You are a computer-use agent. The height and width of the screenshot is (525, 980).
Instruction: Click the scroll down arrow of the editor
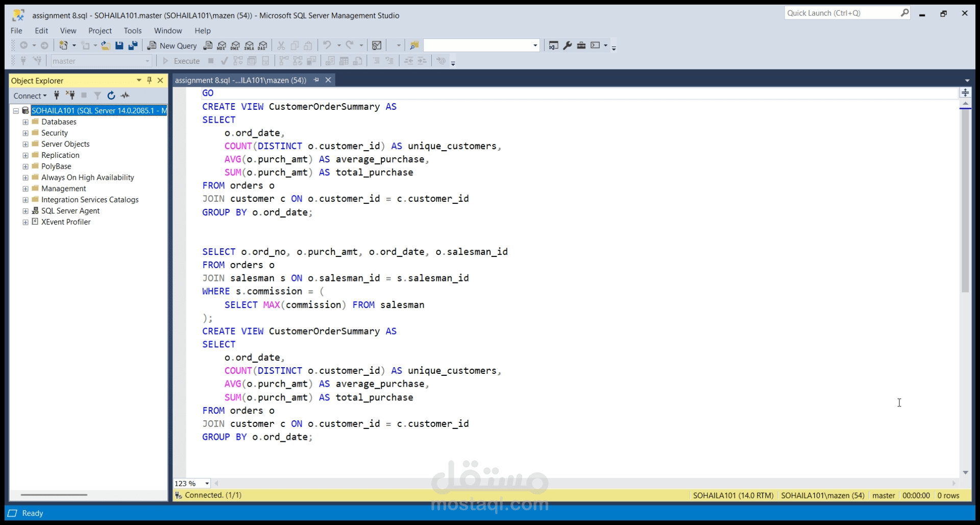click(965, 472)
